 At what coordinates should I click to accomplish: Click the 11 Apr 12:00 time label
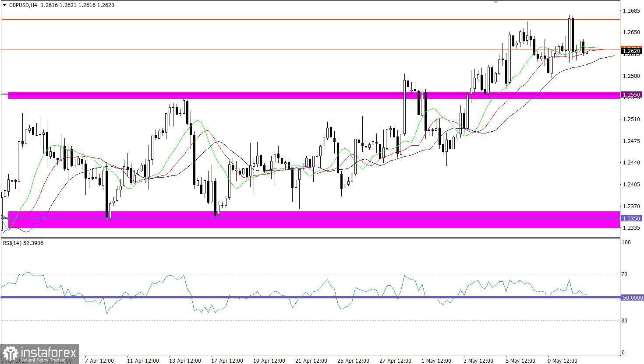click(143, 361)
